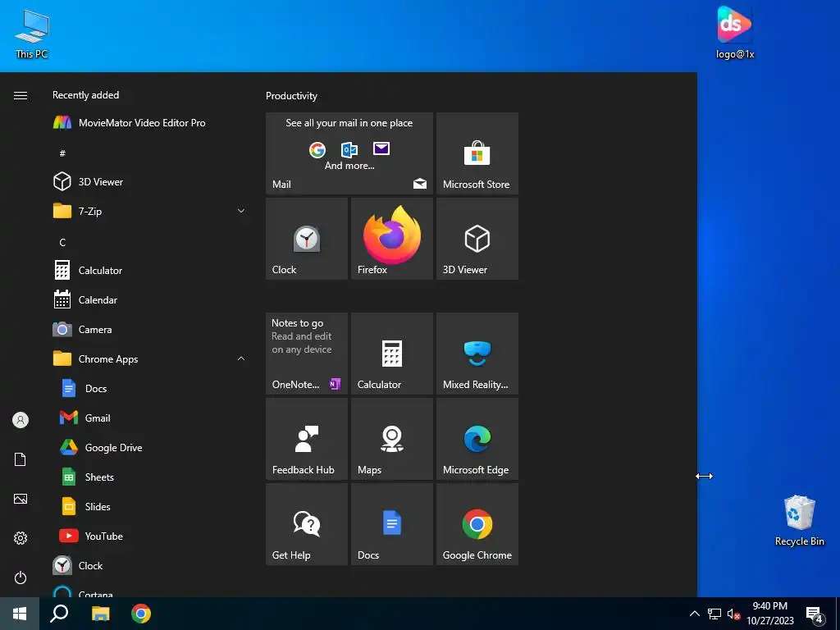Launch Slides from Chrome Apps

tap(150, 506)
